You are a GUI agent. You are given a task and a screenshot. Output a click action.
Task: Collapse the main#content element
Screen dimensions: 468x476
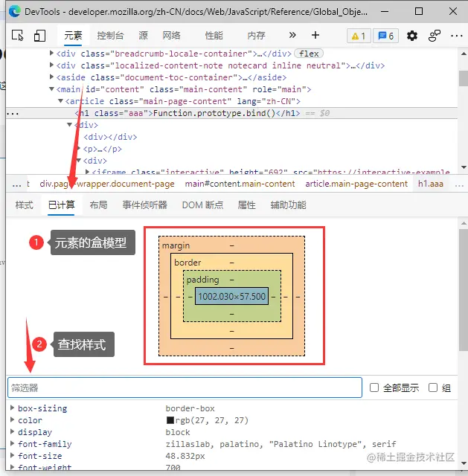tap(51, 89)
